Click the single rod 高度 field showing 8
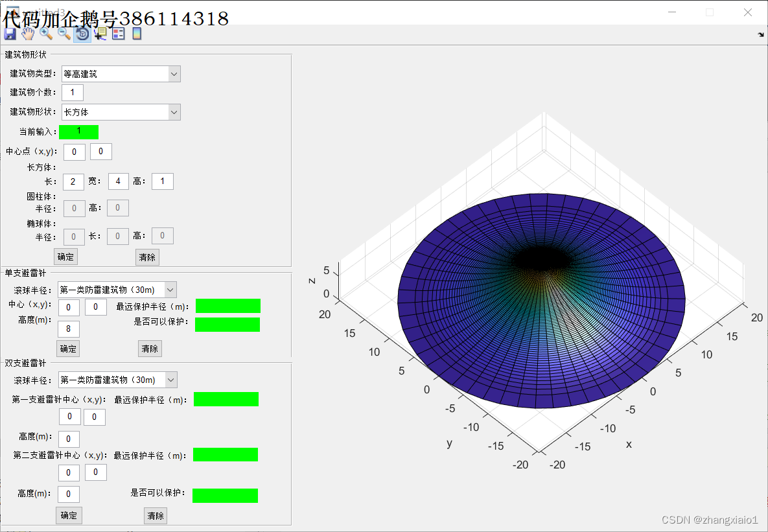The width and height of the screenshot is (768, 532). point(69,329)
